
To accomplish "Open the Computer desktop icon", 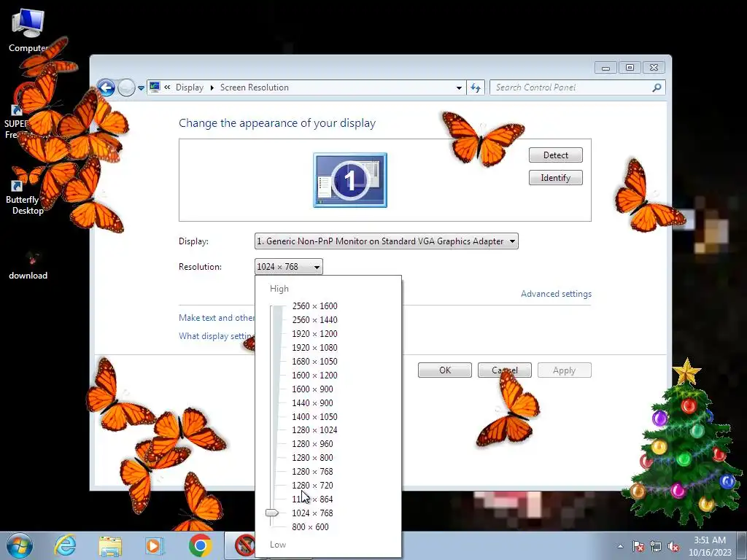I will pos(28,31).
